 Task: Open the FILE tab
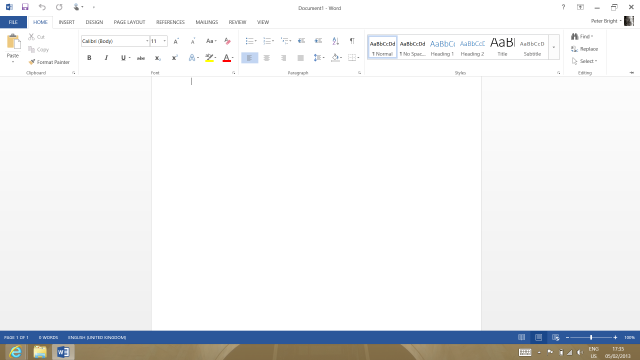coord(13,22)
